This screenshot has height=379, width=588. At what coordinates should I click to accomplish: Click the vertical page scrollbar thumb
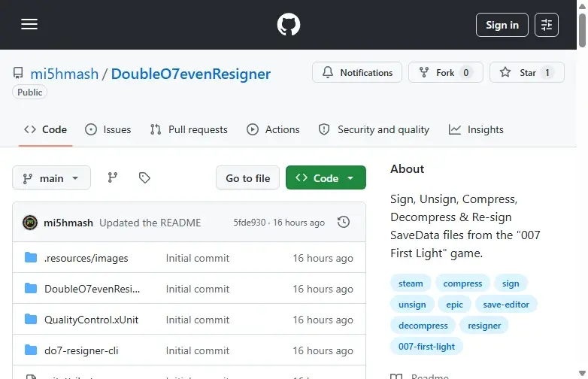(x=582, y=30)
